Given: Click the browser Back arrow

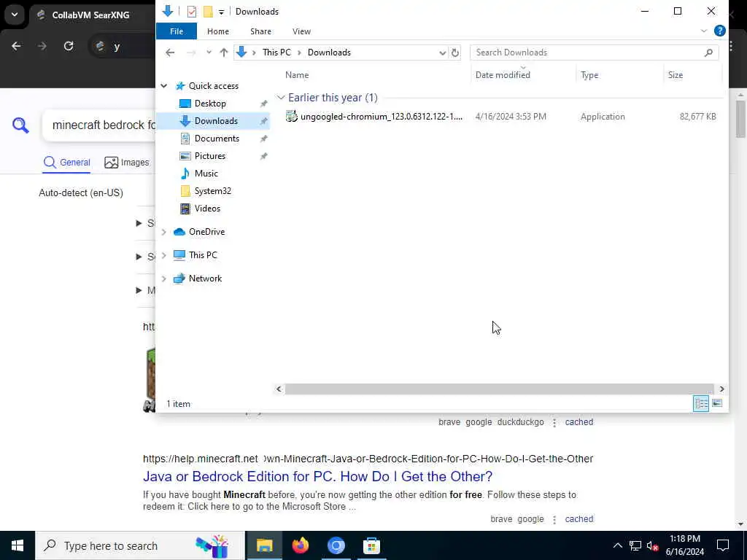Looking at the screenshot, I should pyautogui.click(x=16, y=46).
